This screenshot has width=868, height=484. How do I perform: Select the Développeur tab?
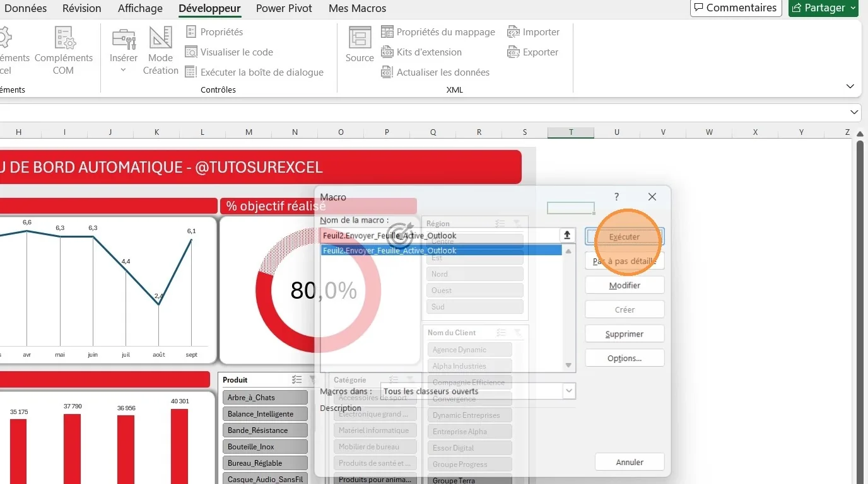(x=209, y=8)
